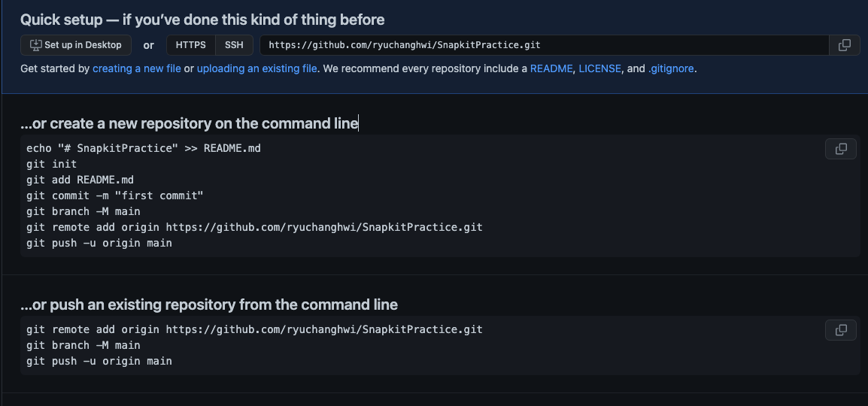868x406 pixels.
Task: Switch clone URL to HTTPS
Action: tap(190, 45)
